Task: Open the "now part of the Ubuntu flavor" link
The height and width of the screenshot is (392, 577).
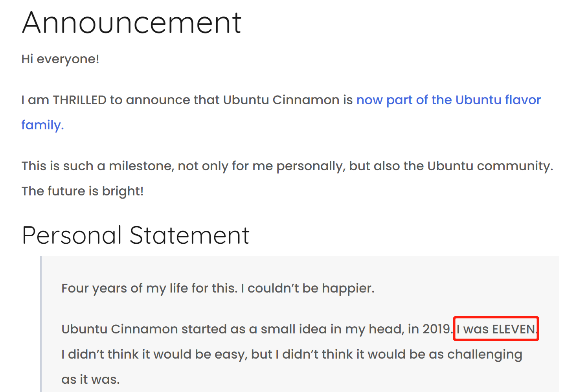Action: 448,100
